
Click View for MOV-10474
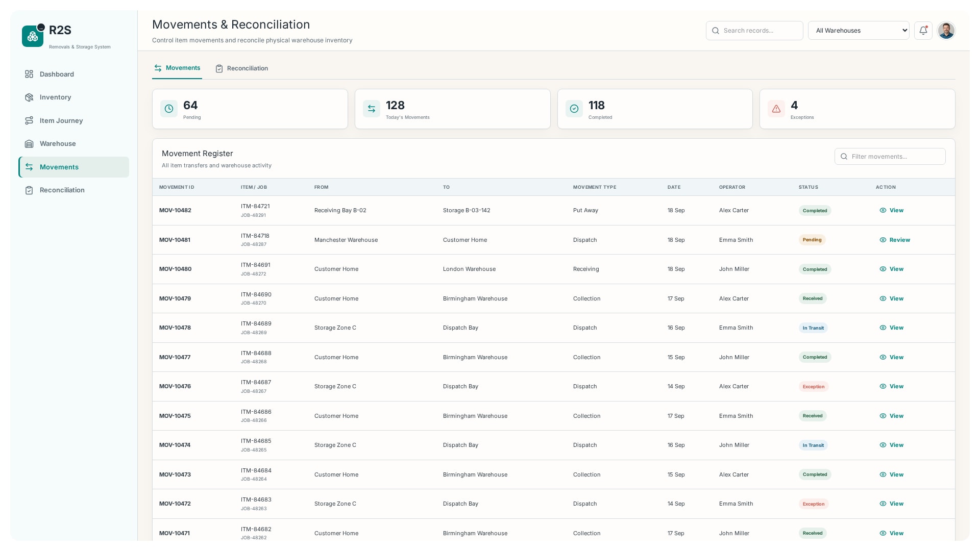(891, 445)
